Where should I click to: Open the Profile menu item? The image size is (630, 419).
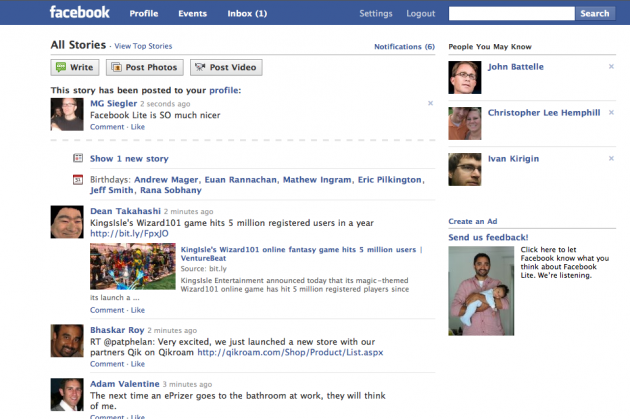[144, 13]
